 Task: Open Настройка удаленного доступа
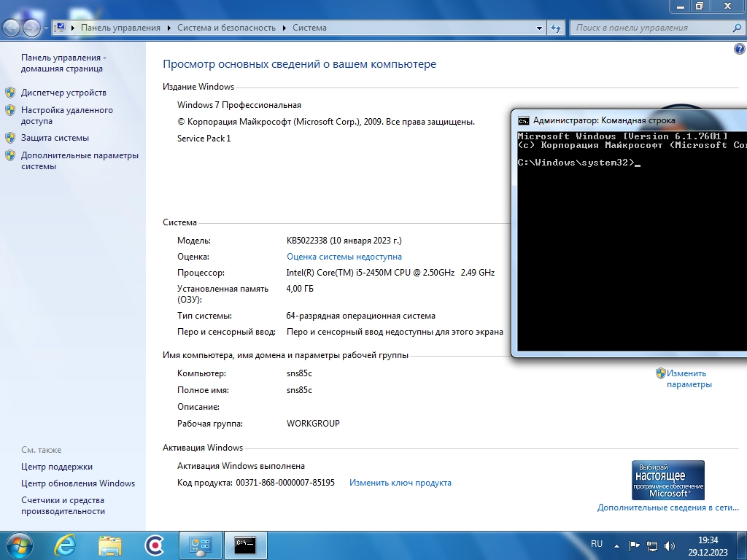66,115
